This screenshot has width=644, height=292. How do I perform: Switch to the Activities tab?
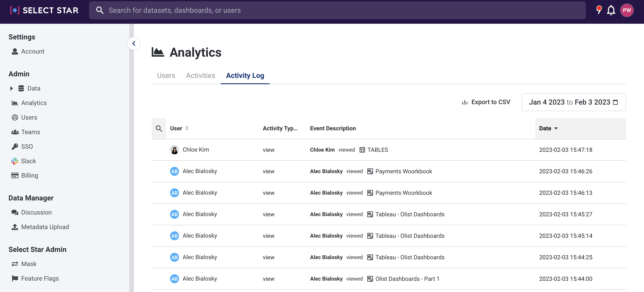tap(200, 75)
